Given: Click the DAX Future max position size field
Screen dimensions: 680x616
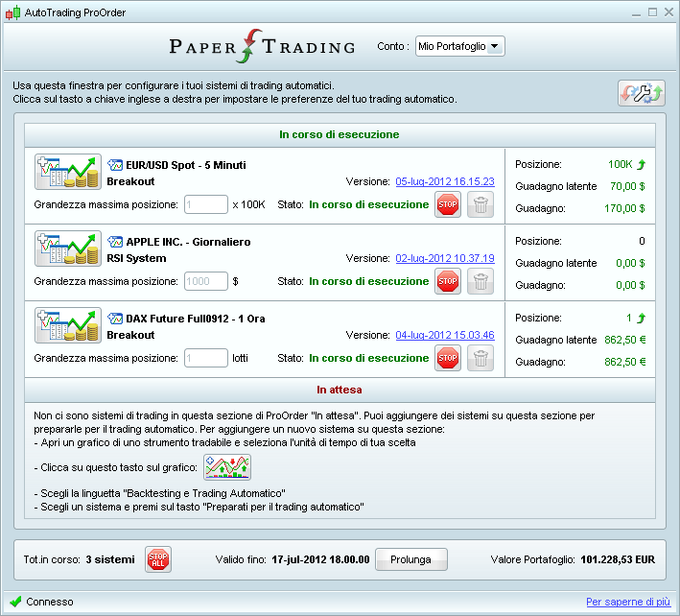Looking at the screenshot, I should (x=206, y=358).
